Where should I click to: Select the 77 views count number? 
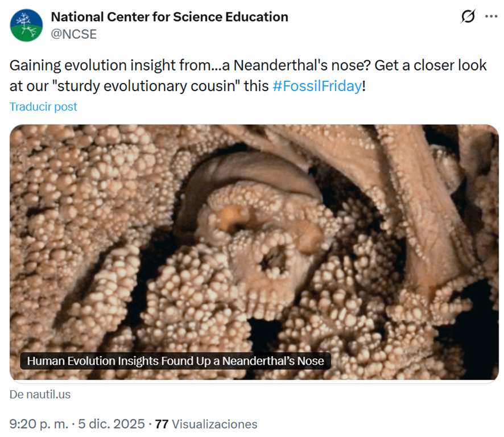(162, 424)
